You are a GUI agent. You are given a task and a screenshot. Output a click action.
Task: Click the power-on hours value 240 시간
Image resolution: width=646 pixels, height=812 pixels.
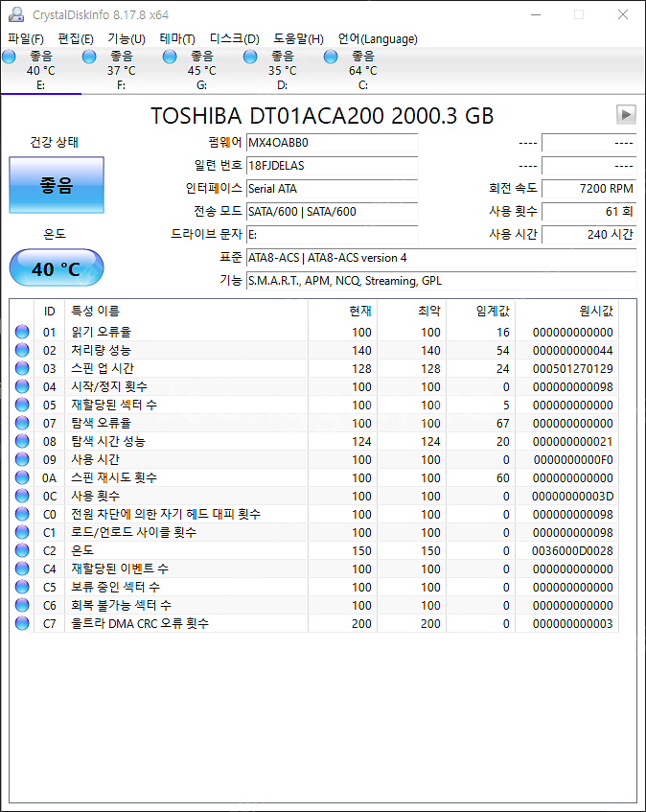pos(589,235)
